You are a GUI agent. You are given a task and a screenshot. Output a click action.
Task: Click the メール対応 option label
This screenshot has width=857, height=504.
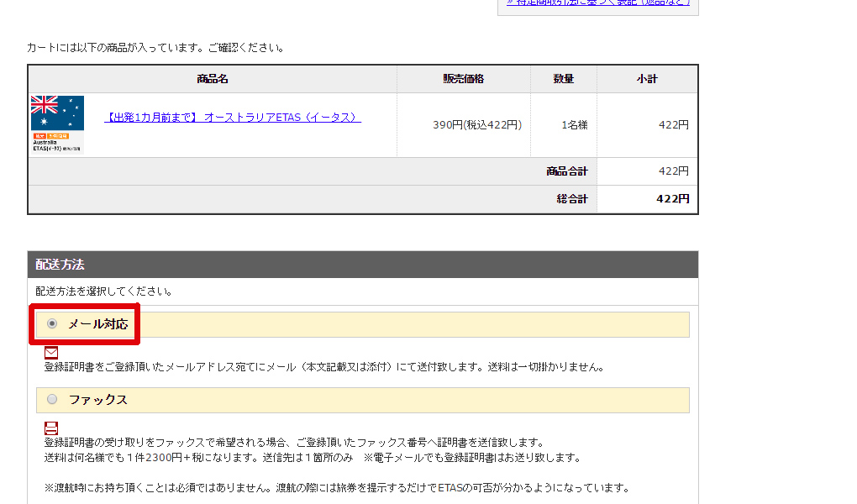point(98,324)
